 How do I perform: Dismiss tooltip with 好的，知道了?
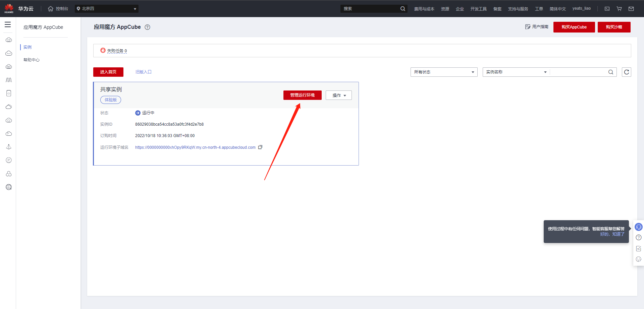pyautogui.click(x=612, y=234)
